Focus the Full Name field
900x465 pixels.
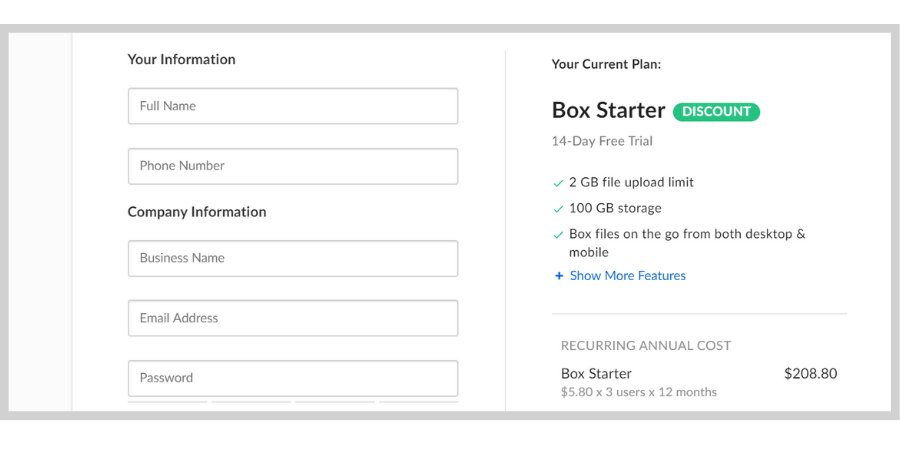[x=293, y=106]
